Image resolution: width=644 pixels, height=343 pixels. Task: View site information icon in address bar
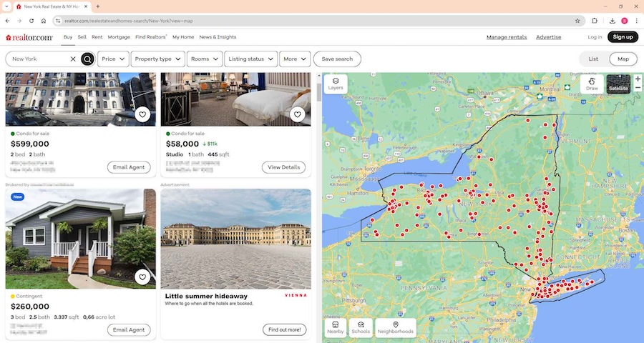tap(58, 21)
